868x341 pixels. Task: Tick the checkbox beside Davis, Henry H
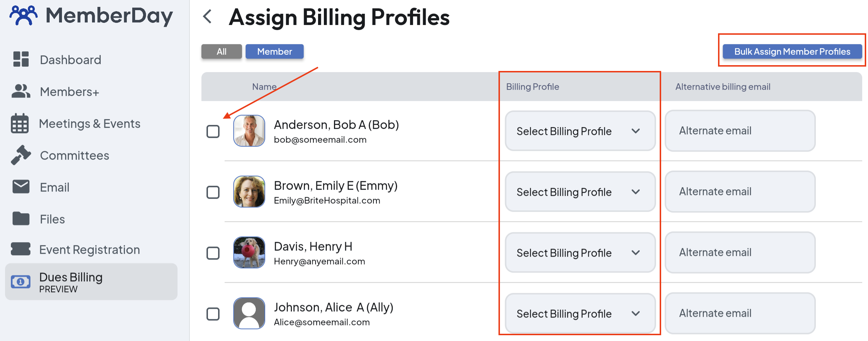(213, 253)
